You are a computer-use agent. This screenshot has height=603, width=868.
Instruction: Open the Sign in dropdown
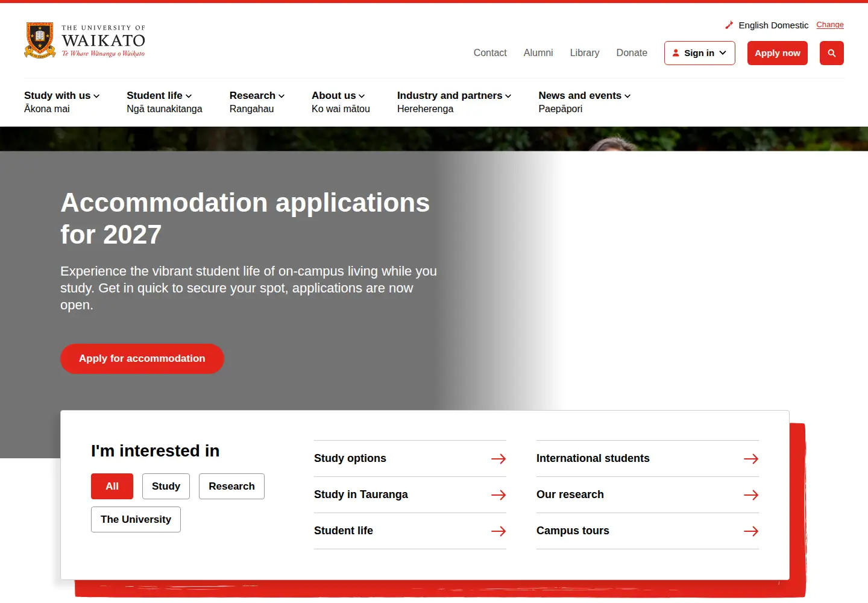point(700,53)
